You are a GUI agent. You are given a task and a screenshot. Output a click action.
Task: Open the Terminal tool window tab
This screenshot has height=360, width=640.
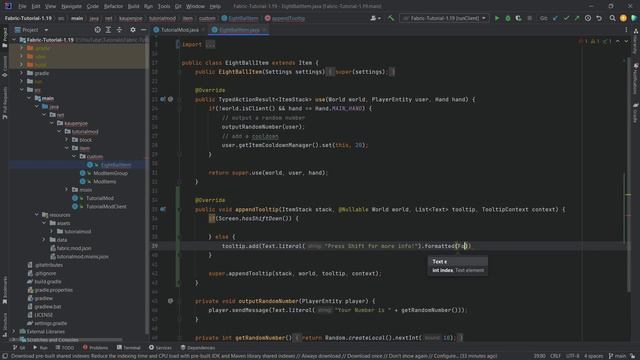[129, 348]
